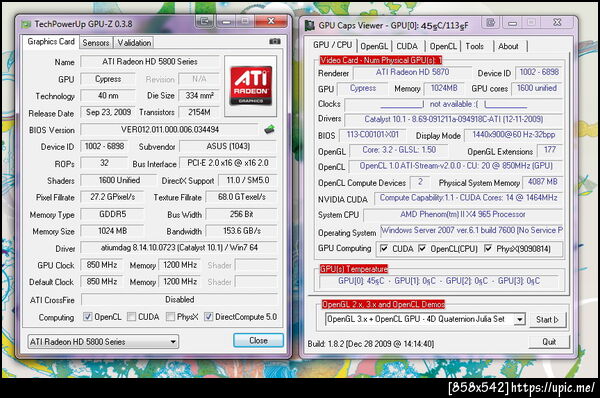
Task: Switch to the Sensors tab
Action: pyautogui.click(x=96, y=42)
